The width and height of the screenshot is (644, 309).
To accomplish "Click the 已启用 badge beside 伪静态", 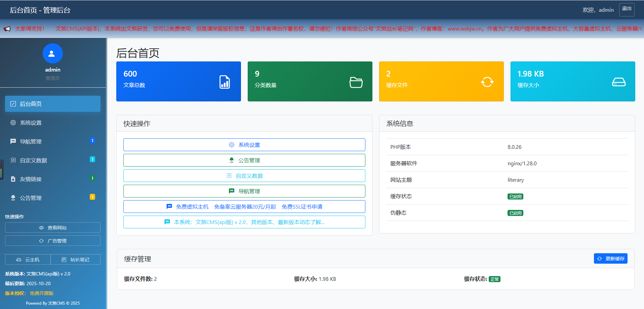I will pyautogui.click(x=515, y=213).
